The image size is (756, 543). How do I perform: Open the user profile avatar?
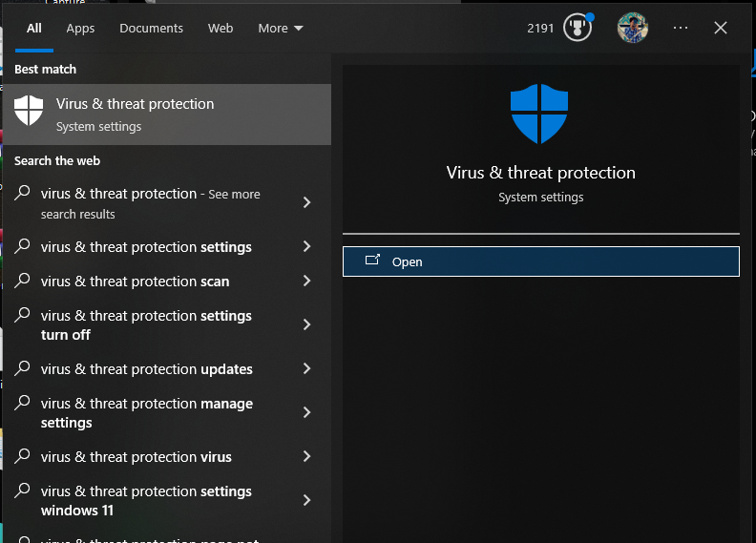[x=632, y=28]
